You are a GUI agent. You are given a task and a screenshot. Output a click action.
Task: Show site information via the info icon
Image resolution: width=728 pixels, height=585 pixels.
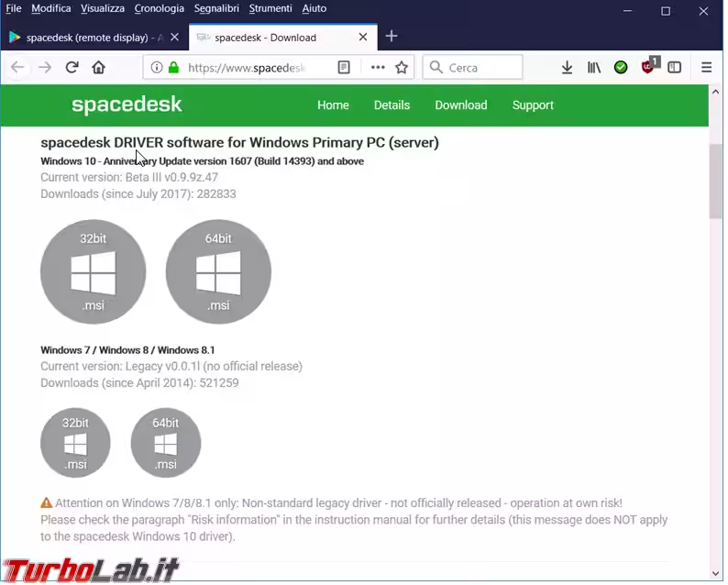coord(157,68)
